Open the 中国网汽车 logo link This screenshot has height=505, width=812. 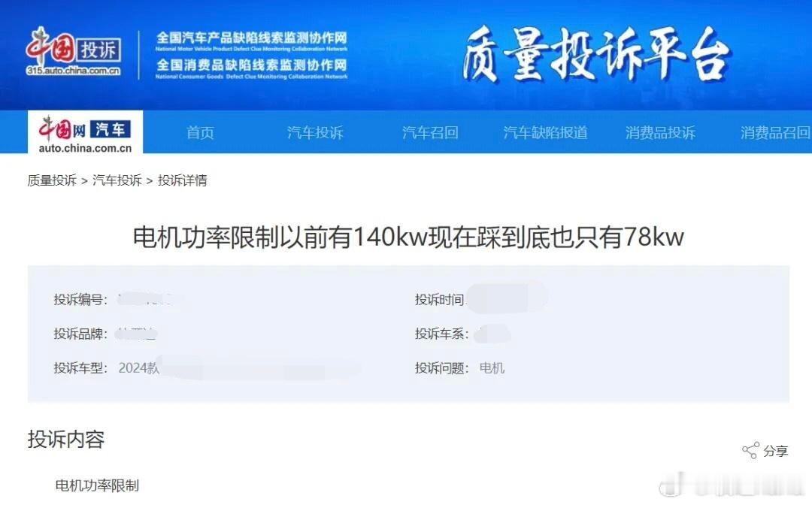click(x=86, y=134)
